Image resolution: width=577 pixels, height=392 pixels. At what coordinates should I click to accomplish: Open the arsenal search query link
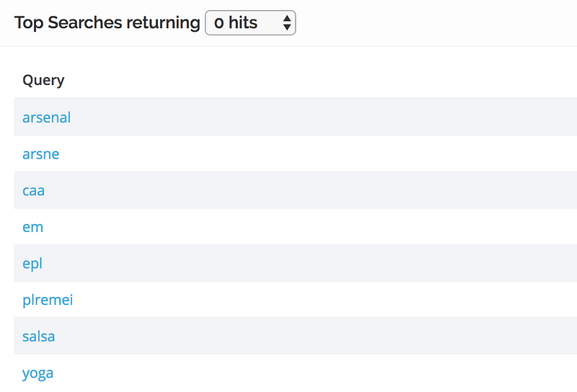tap(46, 117)
